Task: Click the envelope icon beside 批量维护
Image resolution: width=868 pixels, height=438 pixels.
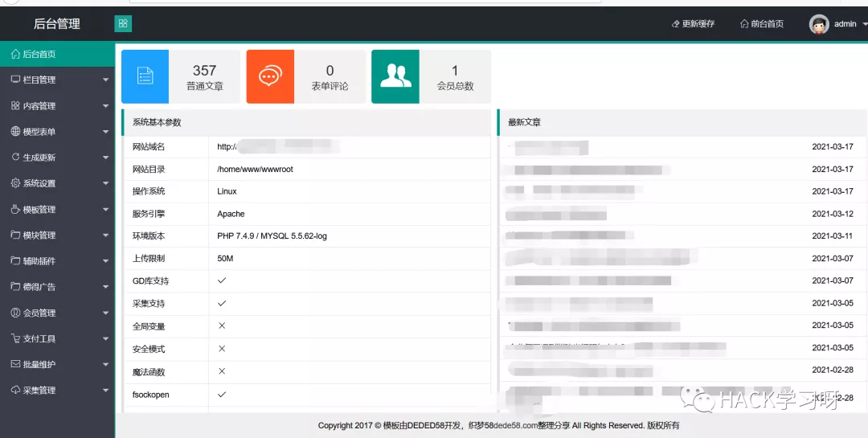Action: (x=15, y=364)
